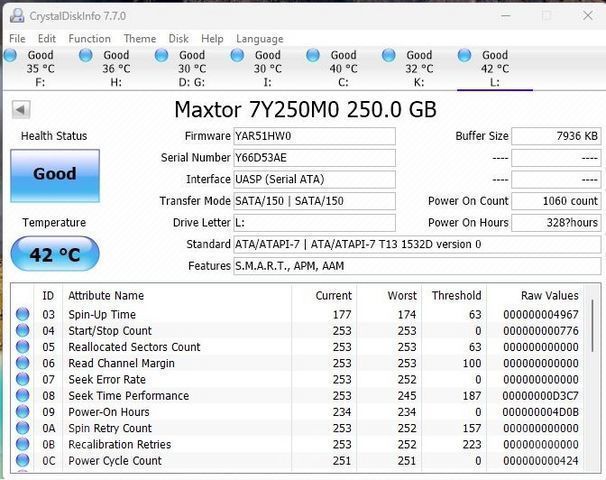Click the Interface field UASP (Serial ATA)
The height and width of the screenshot is (480, 606).
(314, 179)
